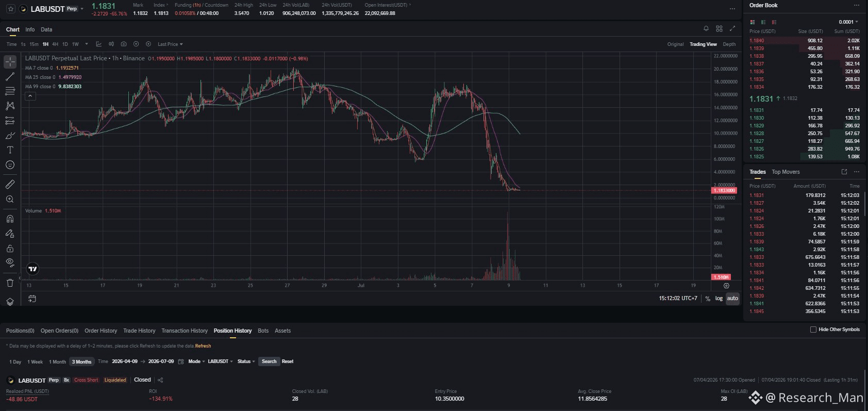Viewport: 868px width, 411px height.
Task: Select the 4H time interval
Action: tap(55, 44)
